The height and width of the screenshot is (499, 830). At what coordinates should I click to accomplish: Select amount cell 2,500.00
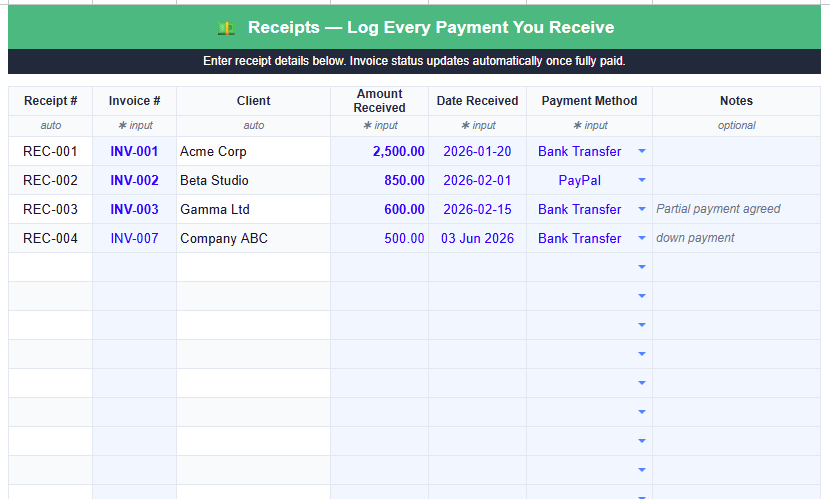click(380, 151)
